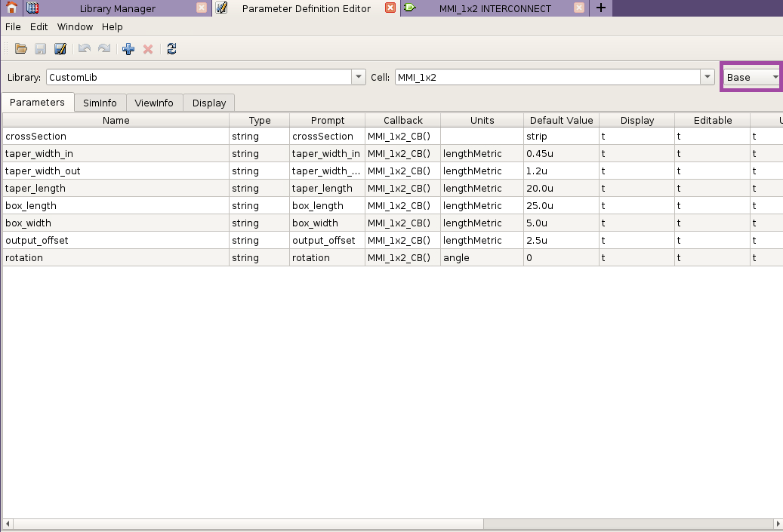This screenshot has height=532, width=783.
Task: Click the Cell field showing MMI_1x2
Action: tap(548, 77)
